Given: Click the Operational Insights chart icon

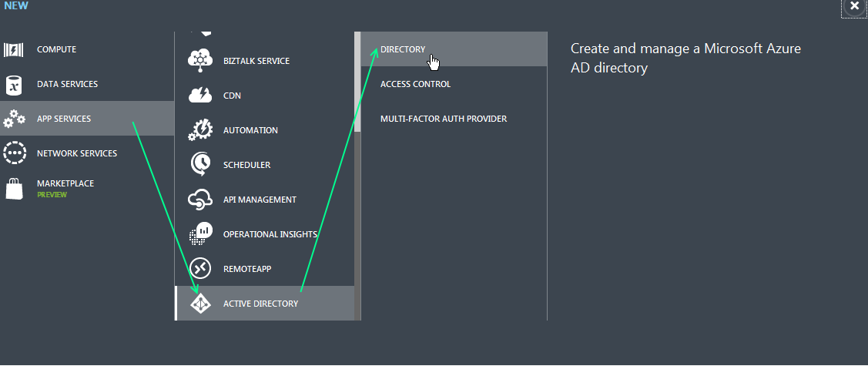Looking at the screenshot, I should [200, 234].
